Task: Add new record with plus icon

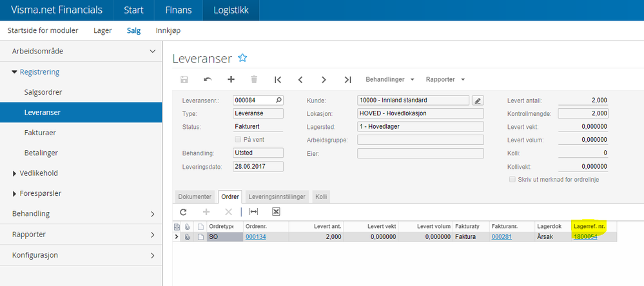Action: pos(231,80)
